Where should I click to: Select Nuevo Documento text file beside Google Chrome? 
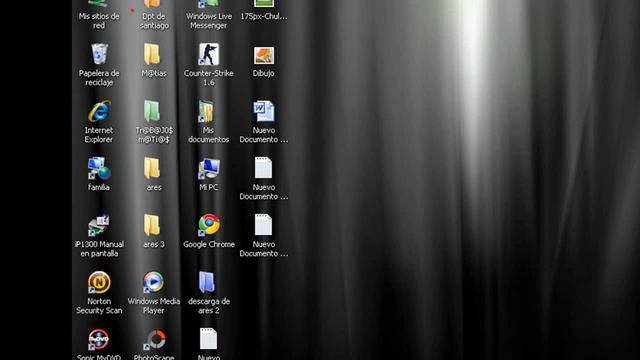(x=263, y=225)
